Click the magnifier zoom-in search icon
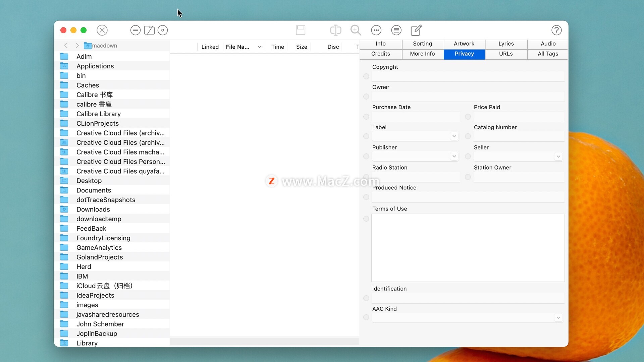The width and height of the screenshot is (644, 362). (x=356, y=30)
